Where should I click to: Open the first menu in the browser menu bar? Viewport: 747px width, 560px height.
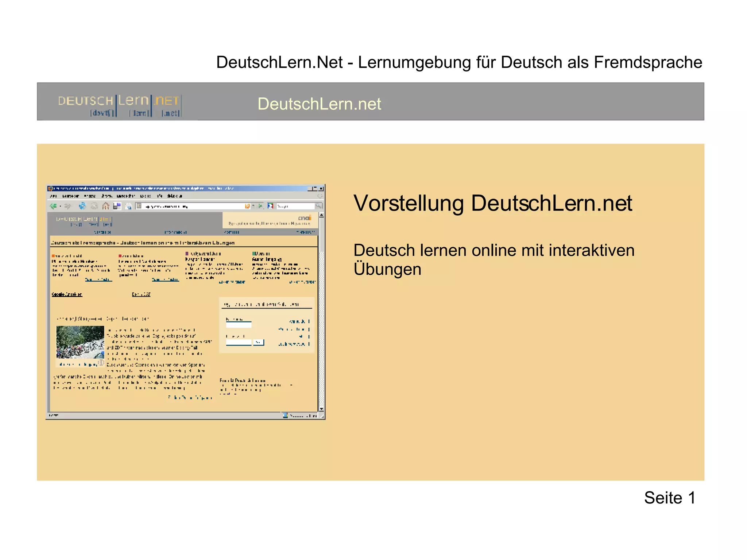pos(53,196)
